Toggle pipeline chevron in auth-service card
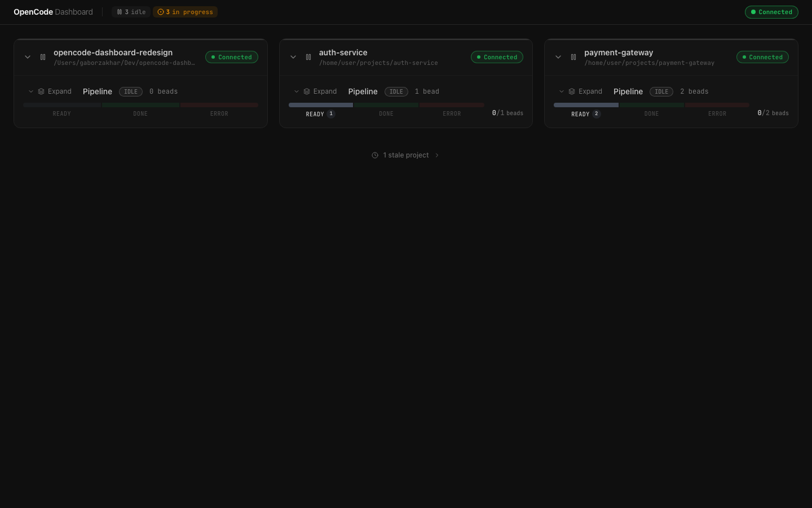Screen dimensions: 812x508 point(297,91)
